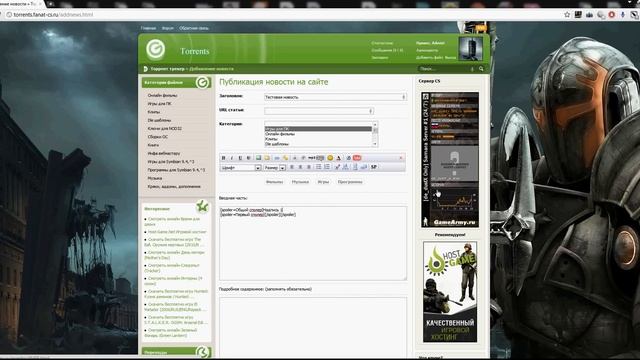640x360 pixels.
Task: Click into the Вводная часть textarea
Action: tap(313, 243)
